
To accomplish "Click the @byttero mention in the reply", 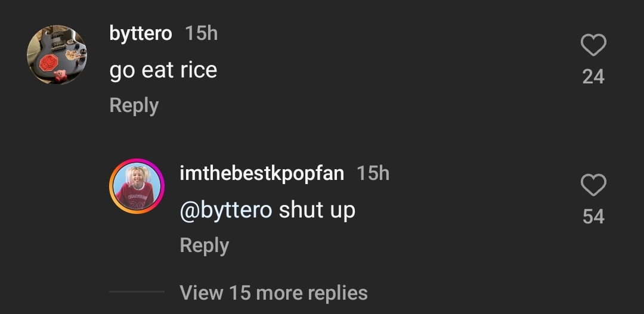I will pos(226,210).
